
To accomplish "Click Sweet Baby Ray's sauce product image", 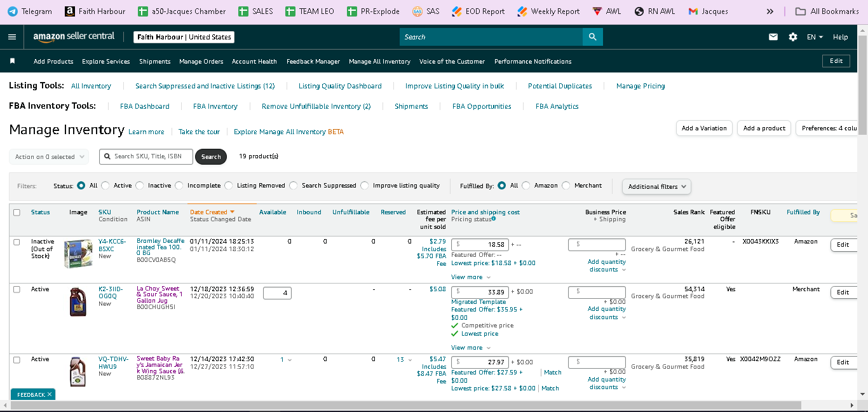I will (x=78, y=372).
